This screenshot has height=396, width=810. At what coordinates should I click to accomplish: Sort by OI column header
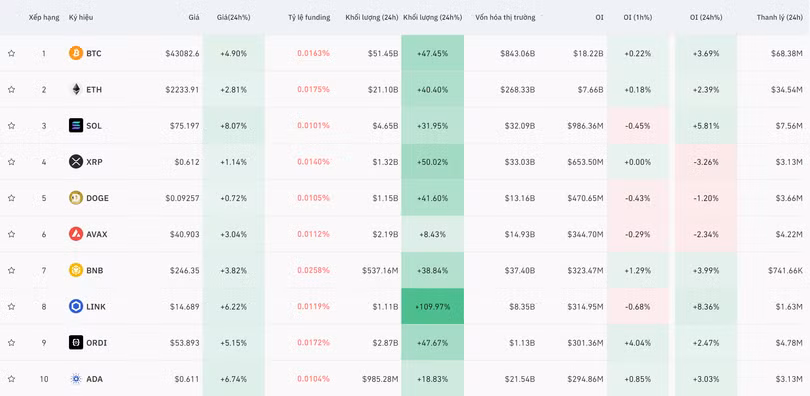point(599,18)
